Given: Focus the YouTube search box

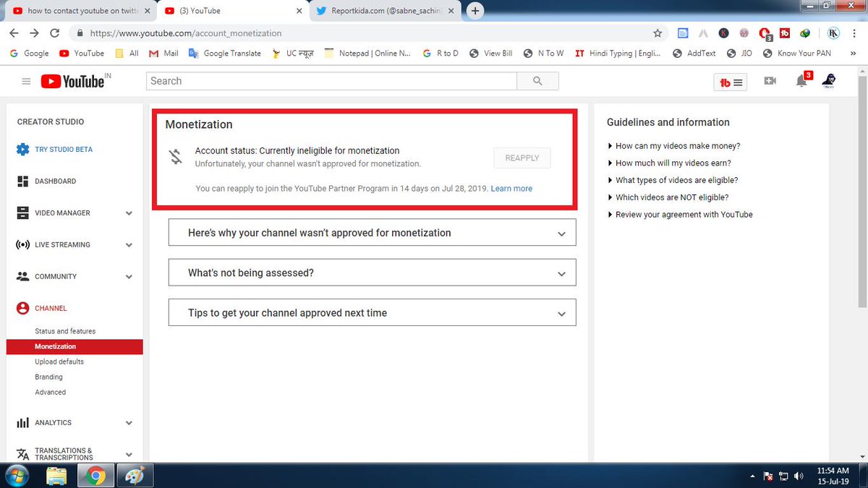Looking at the screenshot, I should (x=331, y=81).
